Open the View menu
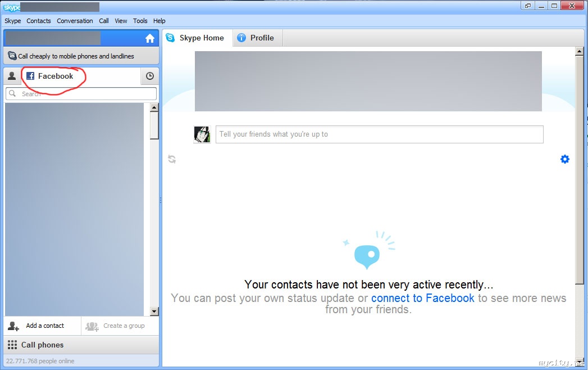 [121, 21]
